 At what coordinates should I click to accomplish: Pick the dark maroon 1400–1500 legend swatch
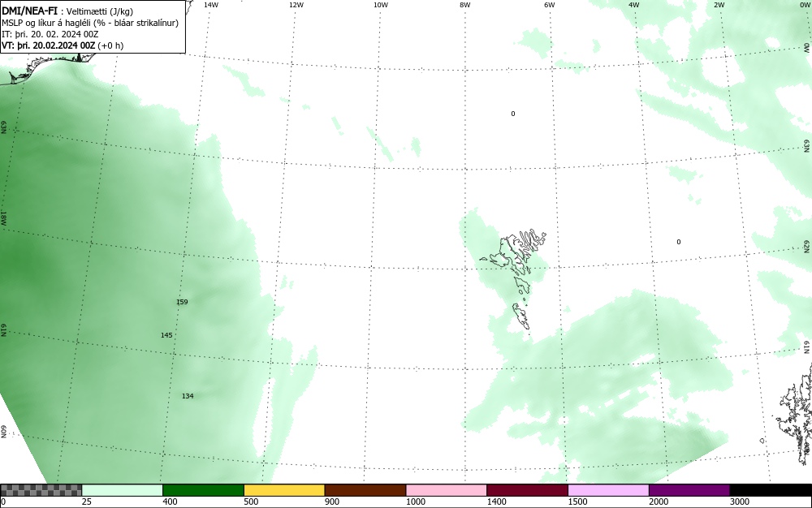pyautogui.click(x=527, y=490)
